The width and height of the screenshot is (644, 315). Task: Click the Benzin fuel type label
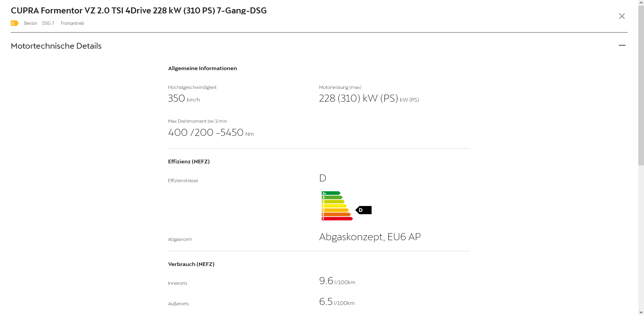(x=31, y=23)
